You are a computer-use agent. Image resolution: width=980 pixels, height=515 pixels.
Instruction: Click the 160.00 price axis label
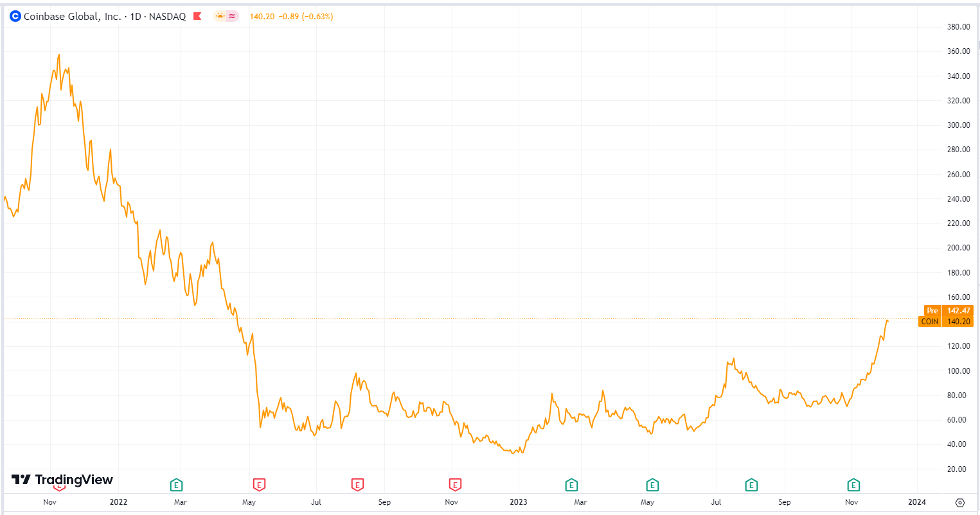click(958, 297)
